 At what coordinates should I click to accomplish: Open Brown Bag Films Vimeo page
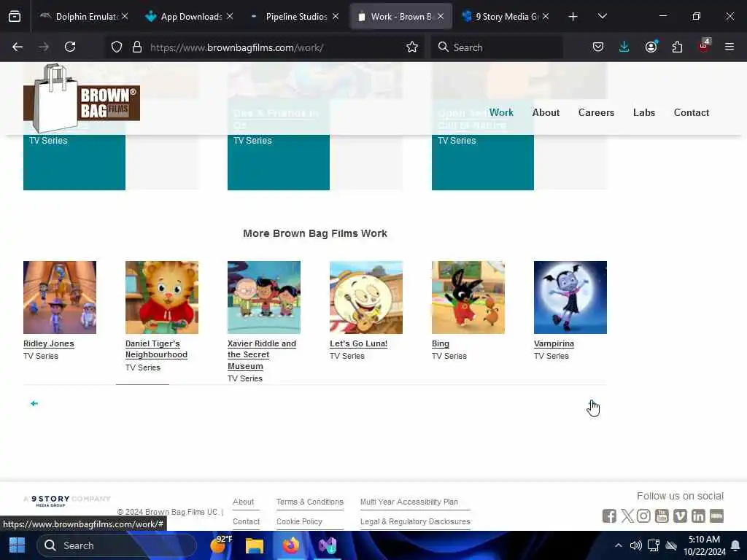point(680,516)
